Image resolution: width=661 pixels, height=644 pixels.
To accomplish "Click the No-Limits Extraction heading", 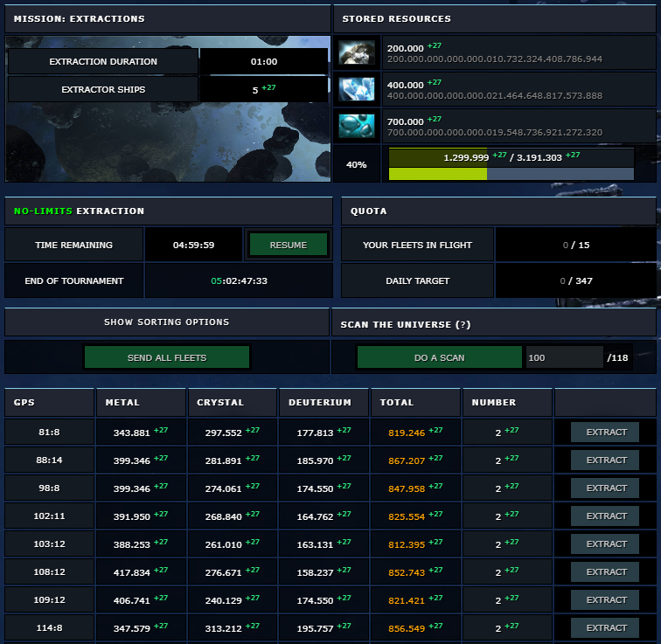I will (79, 211).
